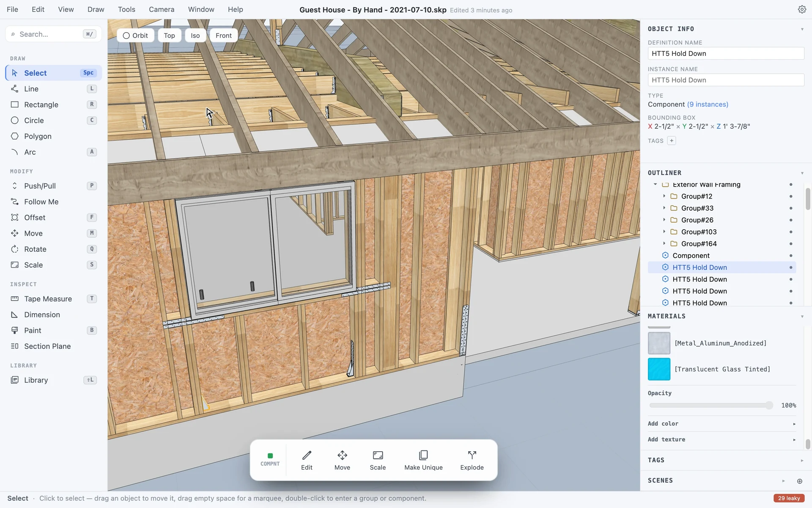Select Metal_Aluminum_Anodized material swatch
The height and width of the screenshot is (508, 812).
click(x=659, y=343)
